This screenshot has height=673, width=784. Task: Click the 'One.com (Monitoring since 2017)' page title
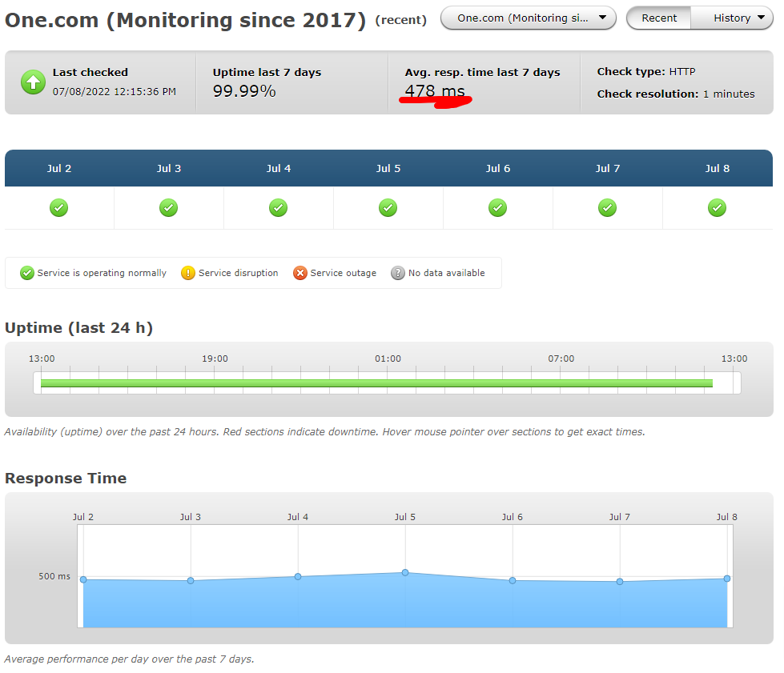coord(186,21)
